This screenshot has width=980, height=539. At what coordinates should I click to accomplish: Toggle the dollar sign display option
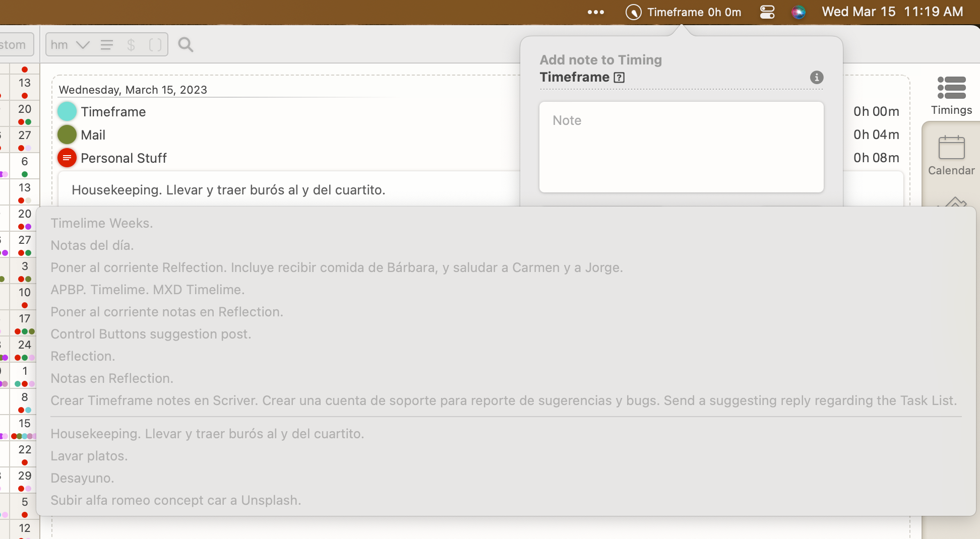tap(131, 45)
